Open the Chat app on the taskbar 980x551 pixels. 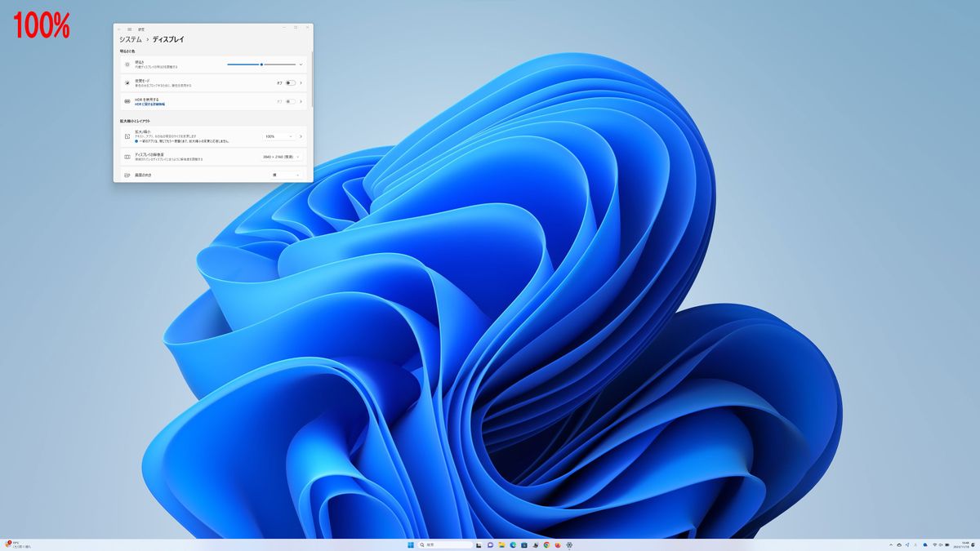pos(490,544)
